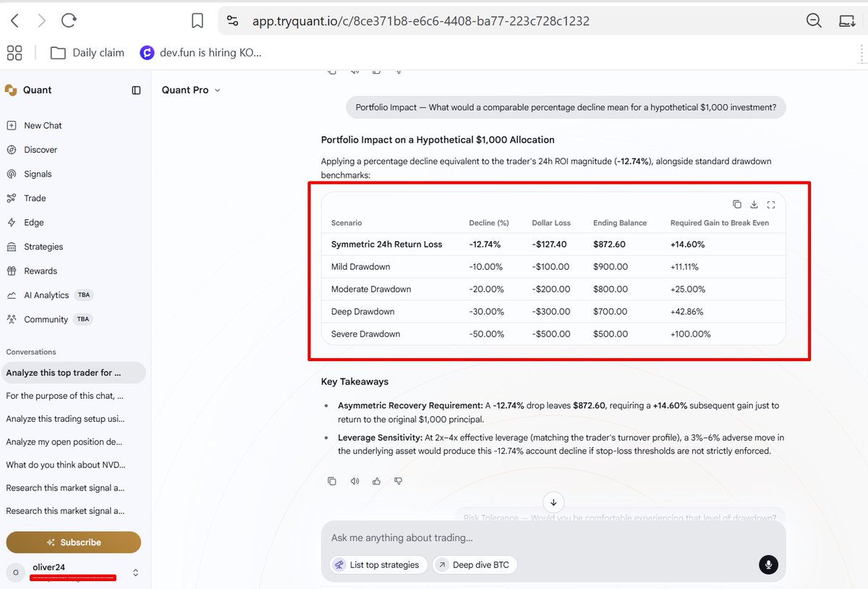Screen dimensions: 868x589
Task: Open conversation 'For the purpose of this chat'
Action: [x=65, y=396]
